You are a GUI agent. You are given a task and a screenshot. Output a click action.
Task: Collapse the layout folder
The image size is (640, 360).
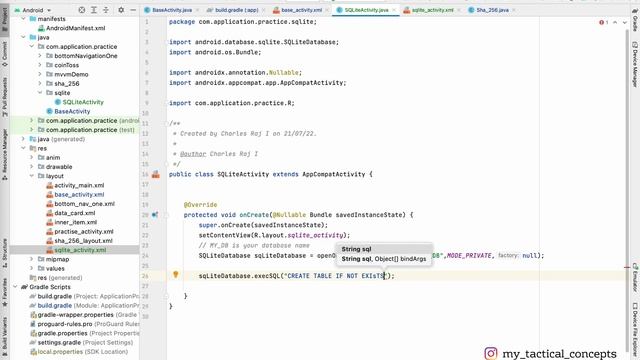pos(31,176)
